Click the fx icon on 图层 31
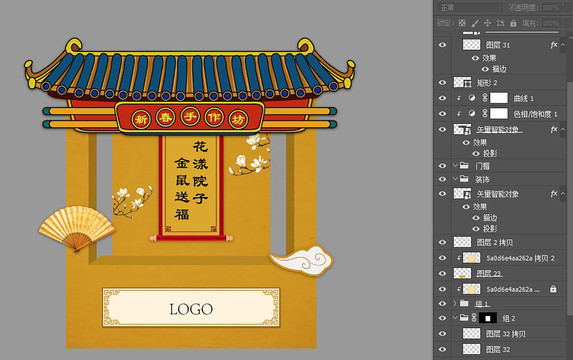Viewport: 573px width, 360px height. (554, 45)
